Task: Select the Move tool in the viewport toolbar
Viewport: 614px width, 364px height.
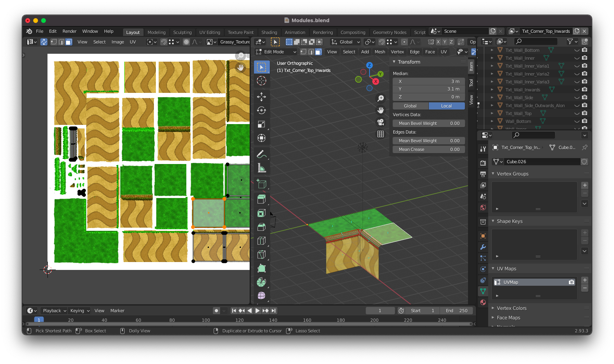Action: [x=261, y=96]
